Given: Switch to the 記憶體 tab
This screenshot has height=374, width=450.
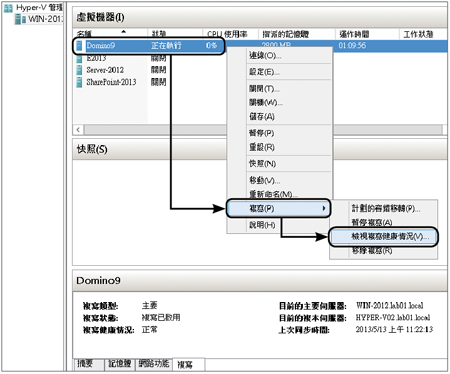Looking at the screenshot, I should (119, 364).
